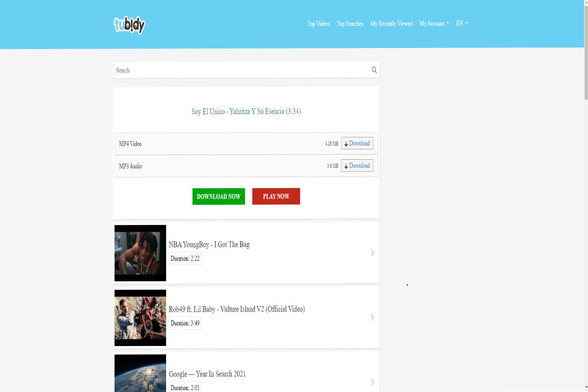Open the EN language dropdown

(x=462, y=23)
